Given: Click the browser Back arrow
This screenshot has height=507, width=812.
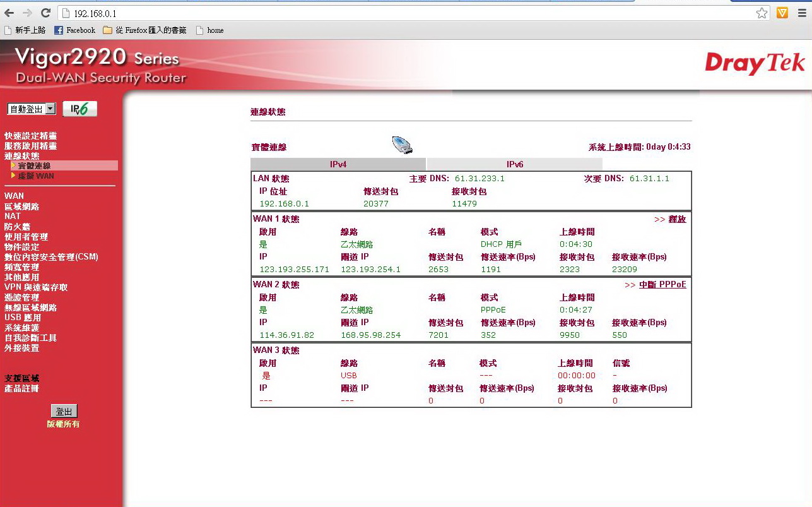Looking at the screenshot, I should [9, 13].
